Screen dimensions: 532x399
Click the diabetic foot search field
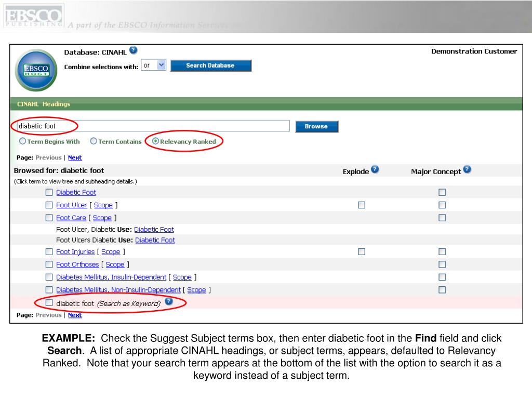[x=153, y=126]
